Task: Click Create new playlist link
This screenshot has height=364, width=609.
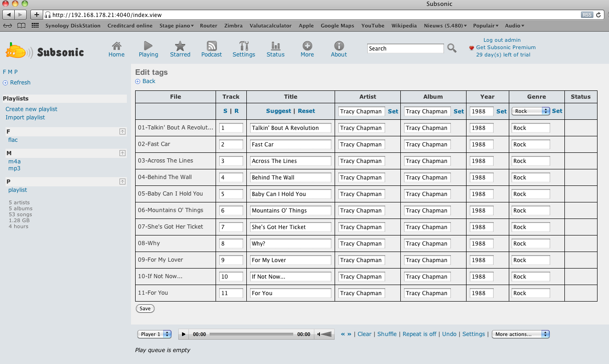Action: coord(31,109)
